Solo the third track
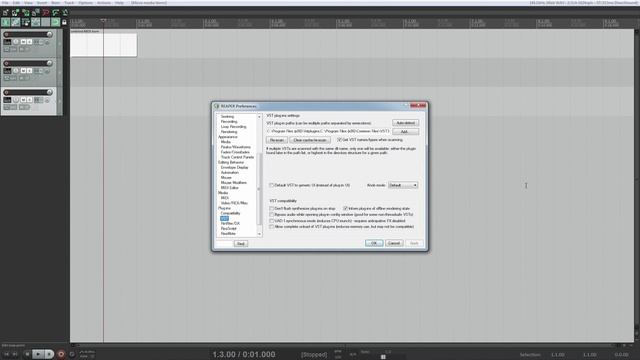 tap(29, 100)
